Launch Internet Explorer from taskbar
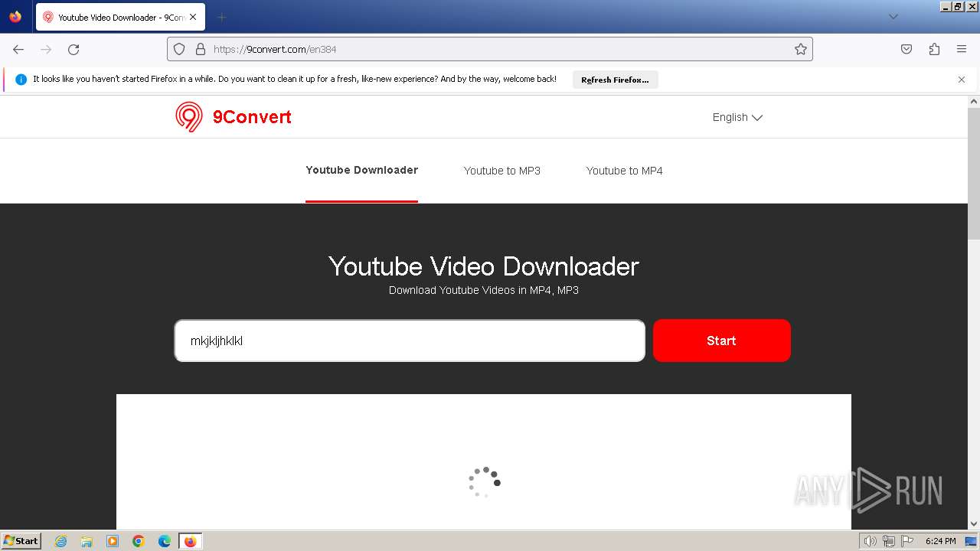This screenshot has width=980, height=551. [61, 541]
